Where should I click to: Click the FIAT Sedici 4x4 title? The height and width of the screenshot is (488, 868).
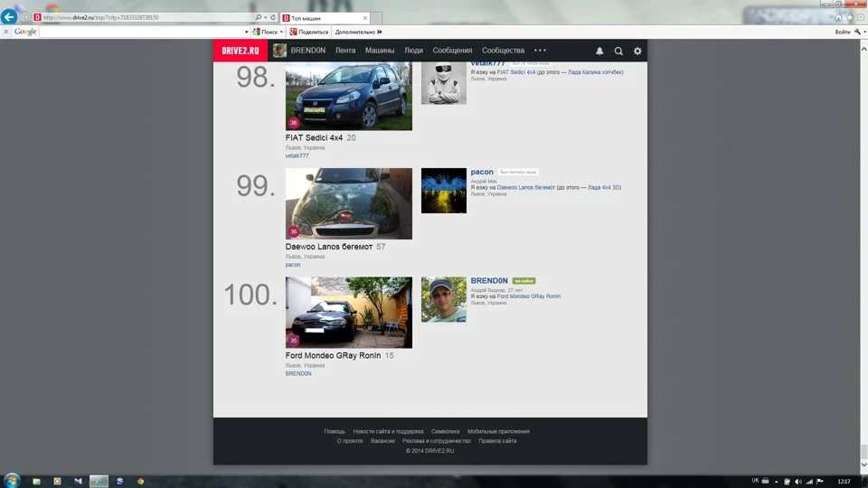314,137
